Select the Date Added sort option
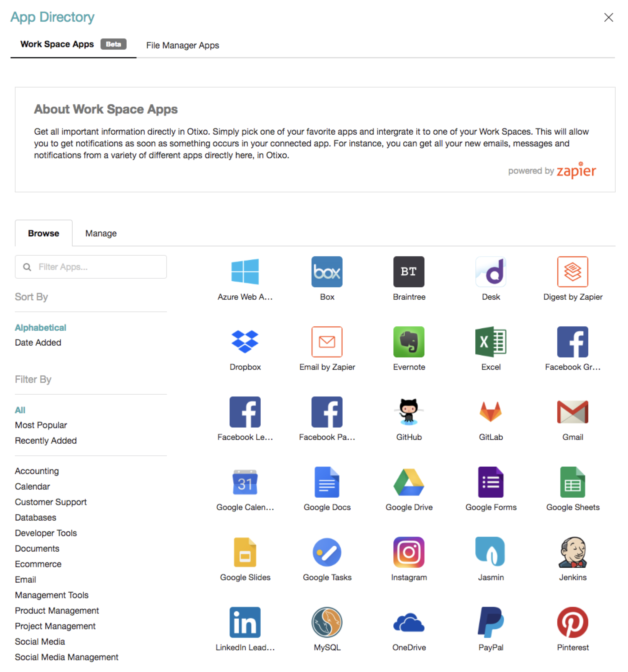The height and width of the screenshot is (672, 628). coord(38,341)
